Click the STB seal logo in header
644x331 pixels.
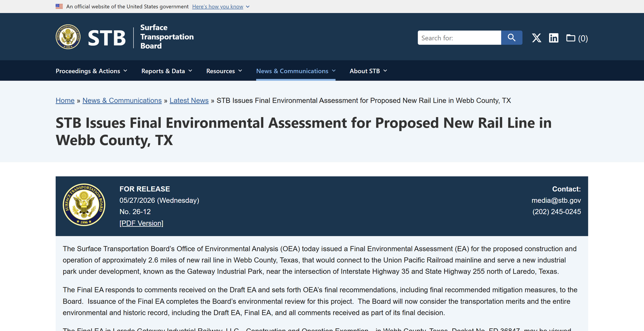coord(68,37)
